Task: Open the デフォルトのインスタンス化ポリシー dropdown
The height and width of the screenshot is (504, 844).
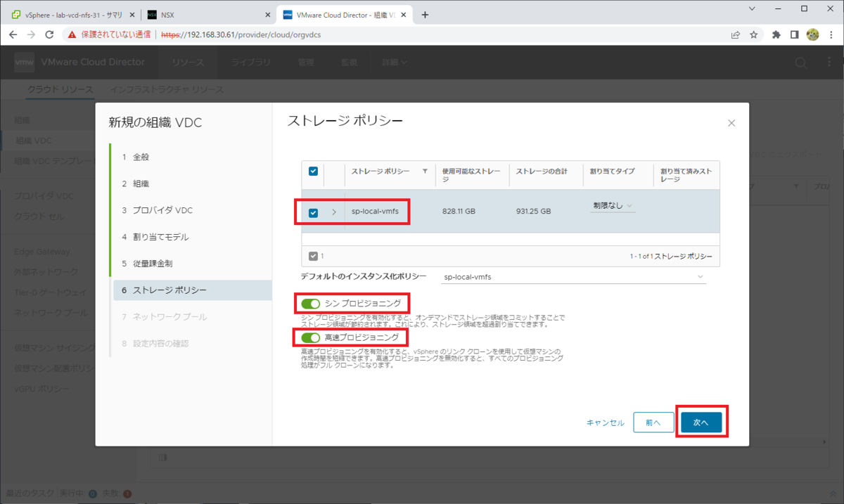Action: point(573,277)
